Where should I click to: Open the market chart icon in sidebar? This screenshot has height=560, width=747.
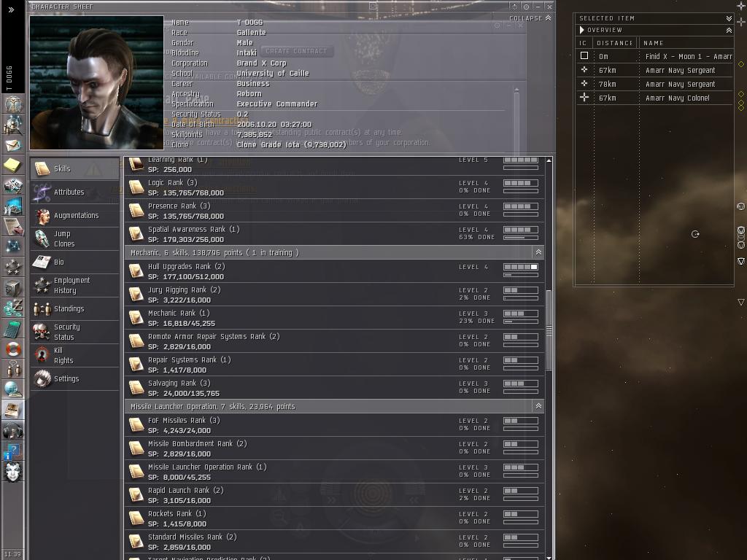pyautogui.click(x=13, y=206)
